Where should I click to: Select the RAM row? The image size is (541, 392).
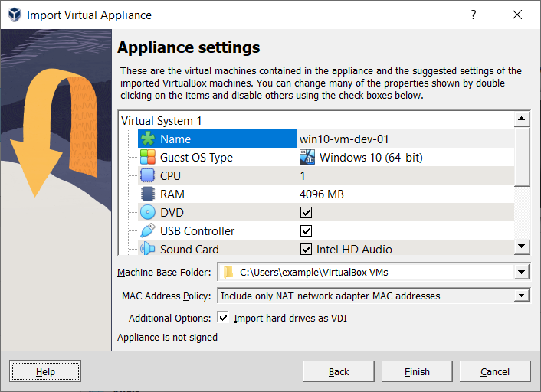coord(326,194)
